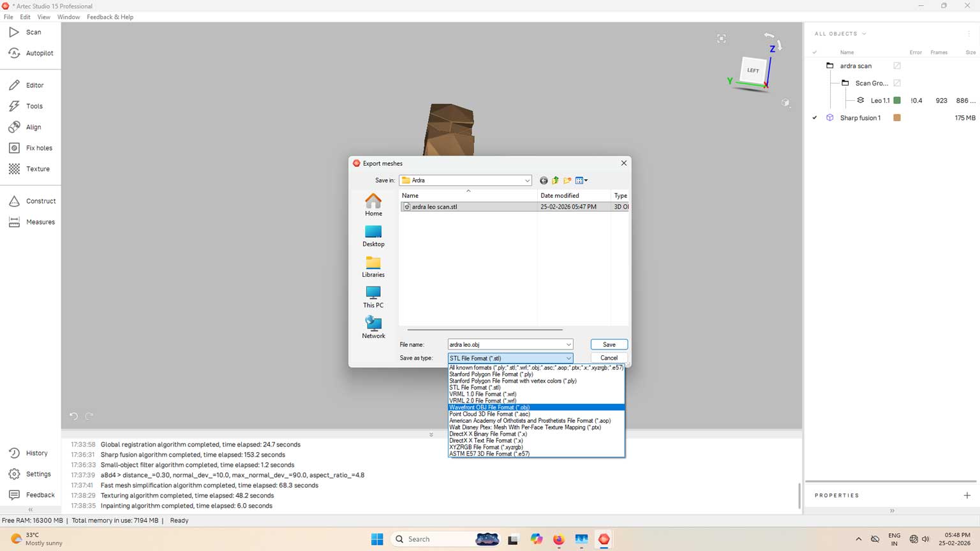Go to Libraries in the places bar
Viewport: 980px width, 551px height.
coord(373,266)
